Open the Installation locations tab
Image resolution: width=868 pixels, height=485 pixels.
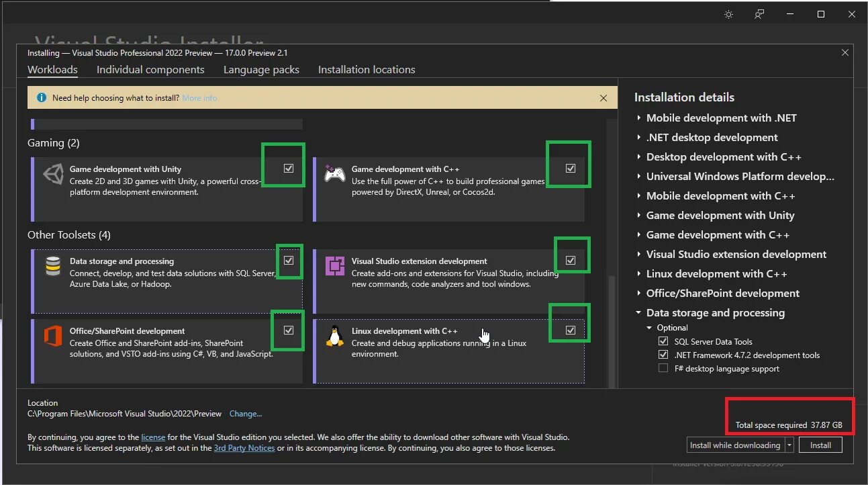pos(367,70)
